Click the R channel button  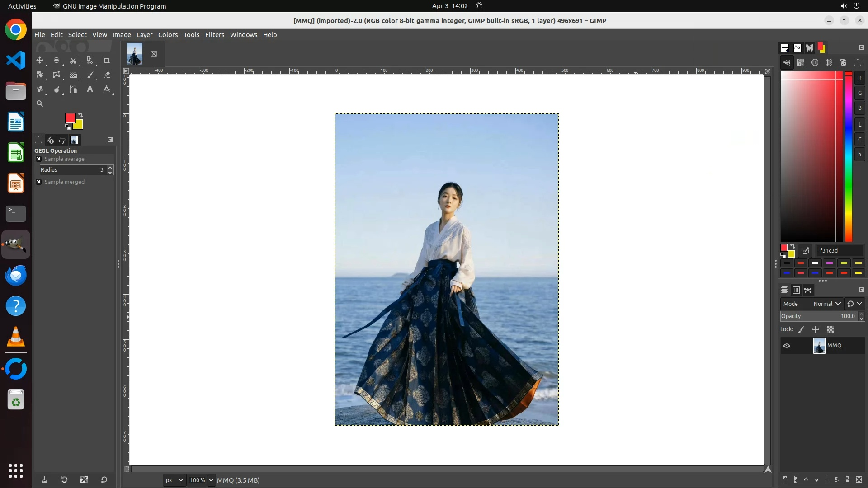pyautogui.click(x=859, y=78)
